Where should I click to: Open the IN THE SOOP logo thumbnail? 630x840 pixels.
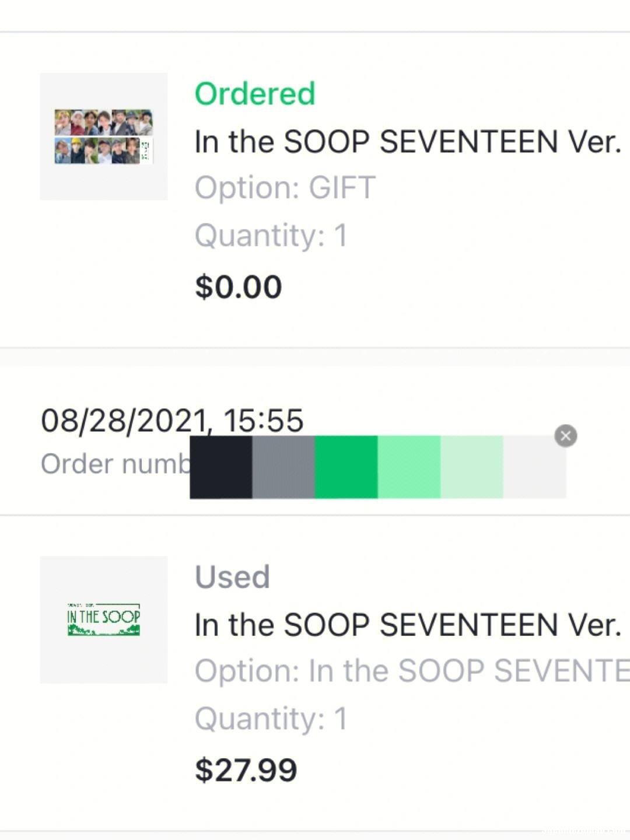tap(104, 619)
